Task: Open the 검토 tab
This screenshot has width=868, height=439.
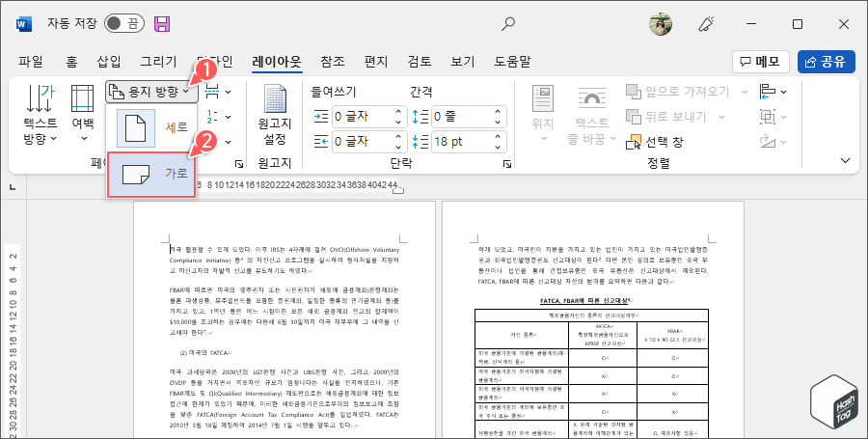Action: [420, 62]
